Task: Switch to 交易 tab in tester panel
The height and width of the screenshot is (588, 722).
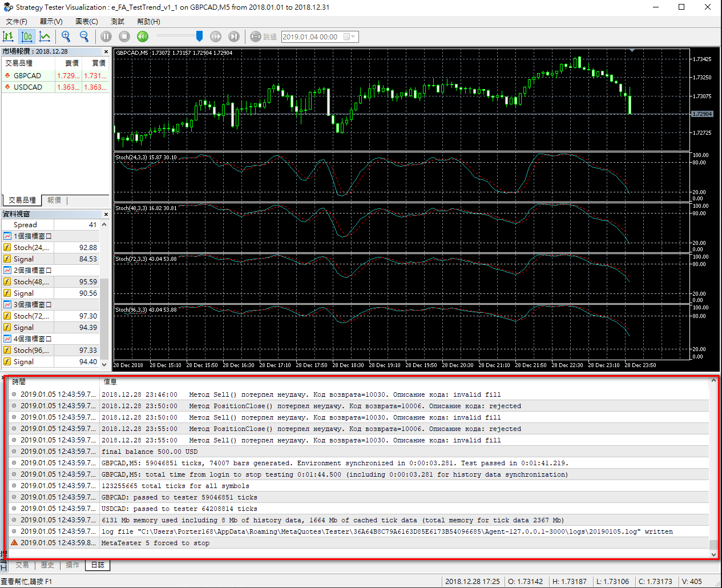Action: click(22, 565)
